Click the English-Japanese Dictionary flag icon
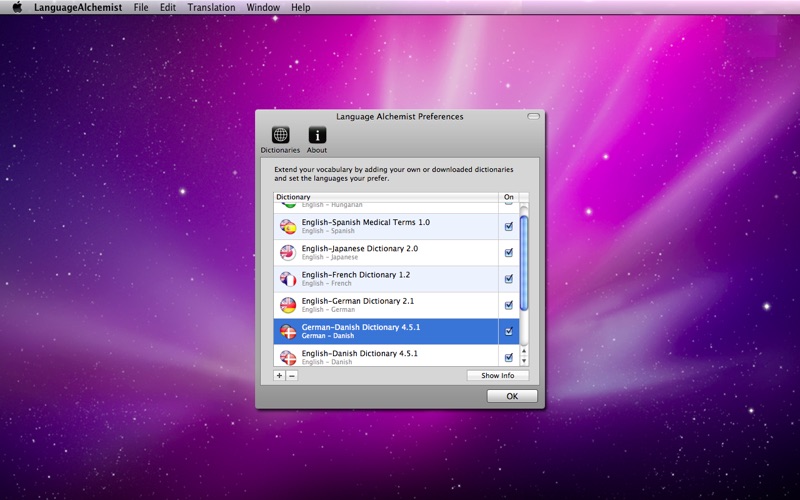Image resolution: width=800 pixels, height=500 pixels. click(288, 253)
